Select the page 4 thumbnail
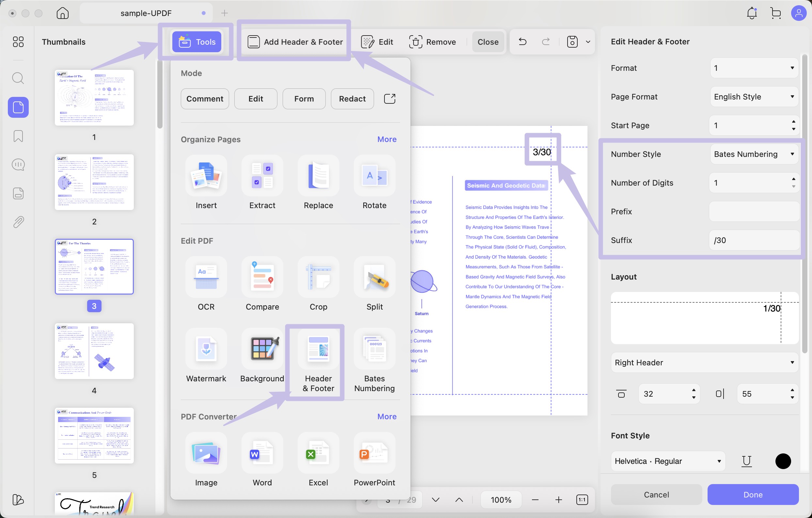This screenshot has height=518, width=812. pyautogui.click(x=94, y=352)
